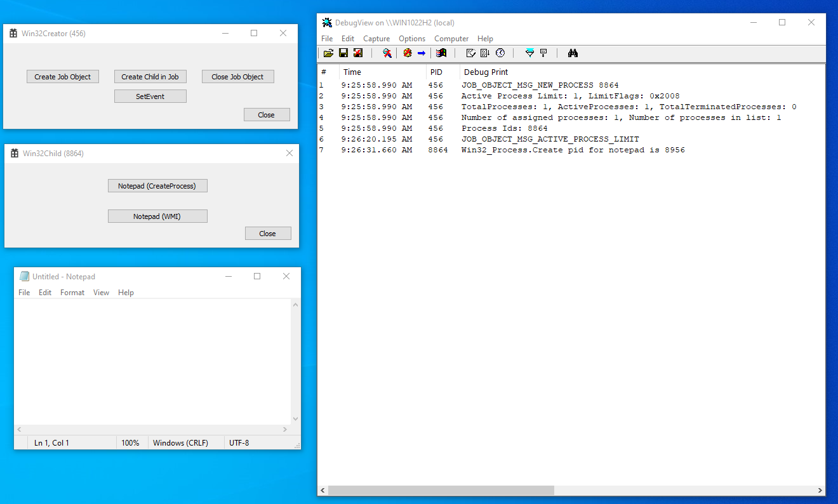Click the Create Job Object button
Image resolution: width=838 pixels, height=504 pixels.
[x=63, y=77]
